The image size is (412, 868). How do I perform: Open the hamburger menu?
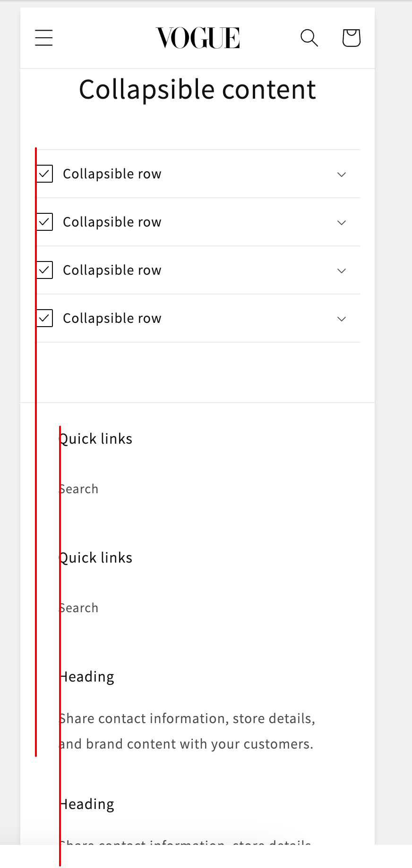pyautogui.click(x=44, y=38)
